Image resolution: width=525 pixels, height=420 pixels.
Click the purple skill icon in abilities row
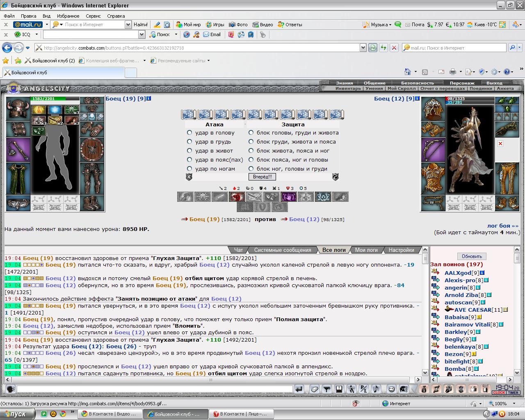[288, 197]
